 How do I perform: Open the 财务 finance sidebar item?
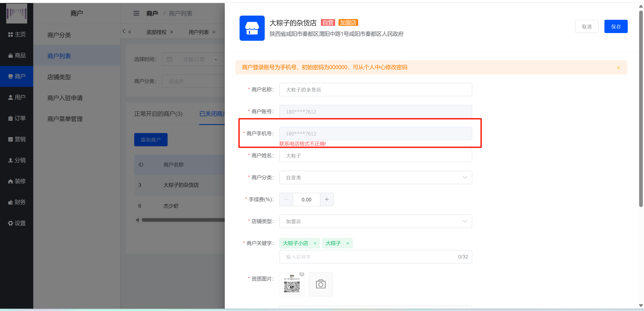(16, 202)
